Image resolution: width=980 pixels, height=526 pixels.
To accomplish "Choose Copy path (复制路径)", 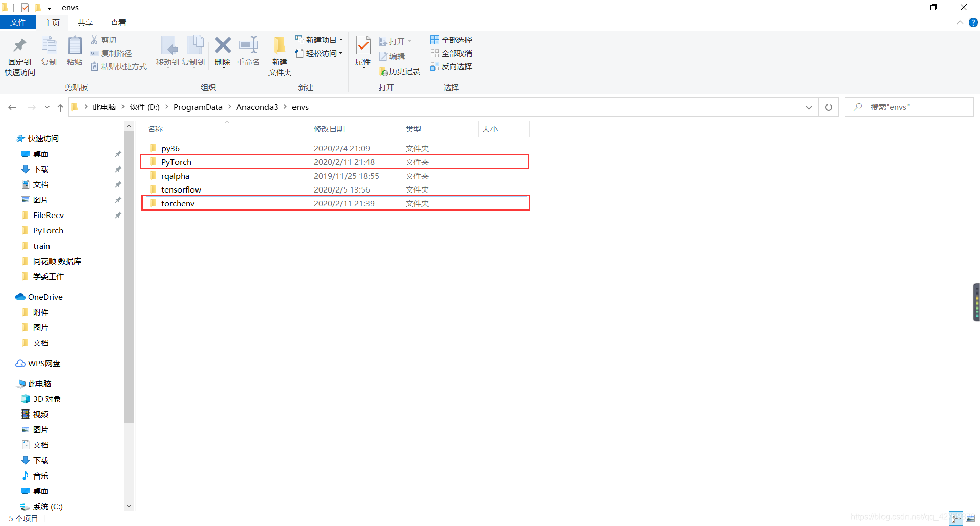I will (111, 53).
